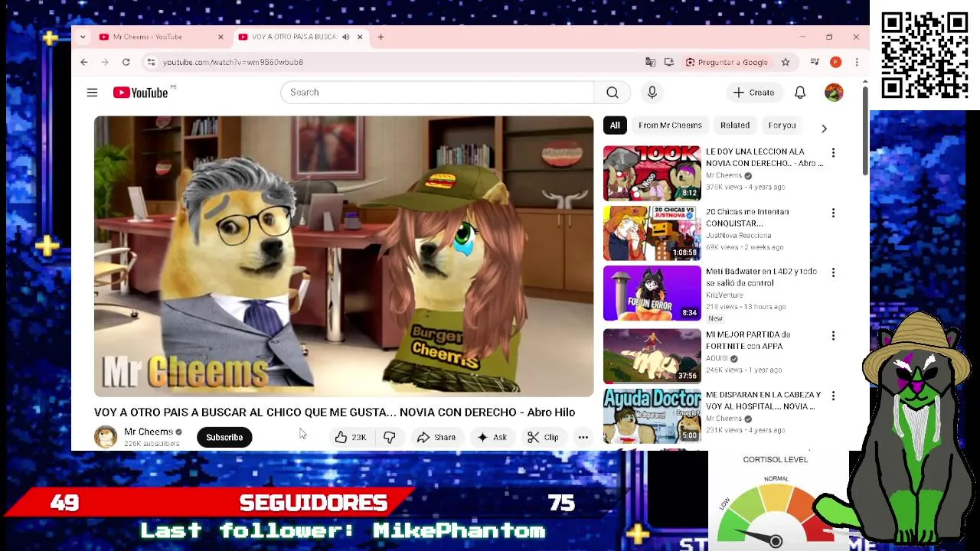This screenshot has height=551, width=980.
Task: Mute the tab audio speaker icon
Action: pos(346,37)
